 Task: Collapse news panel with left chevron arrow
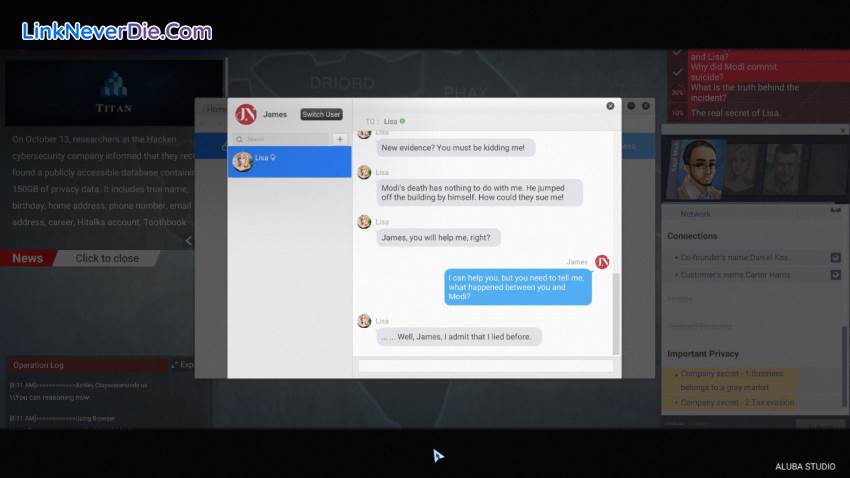(189, 240)
